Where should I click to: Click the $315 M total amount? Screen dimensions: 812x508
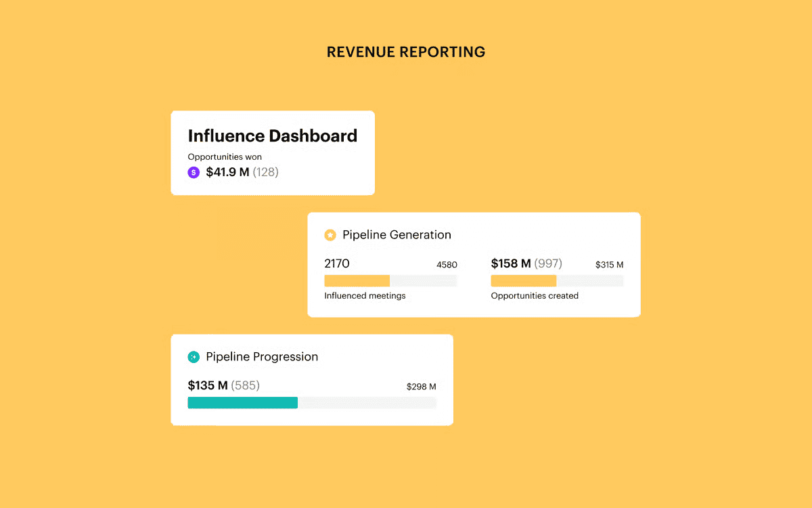609,265
